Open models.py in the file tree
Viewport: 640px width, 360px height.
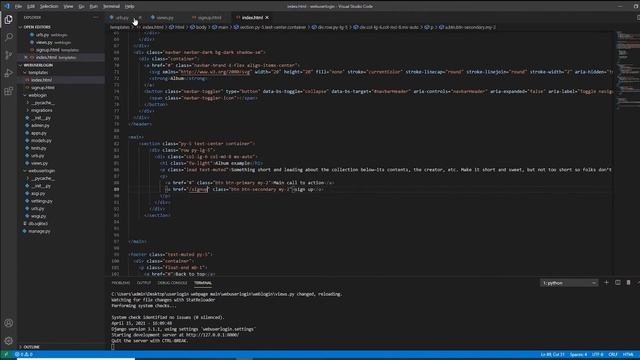41,140
